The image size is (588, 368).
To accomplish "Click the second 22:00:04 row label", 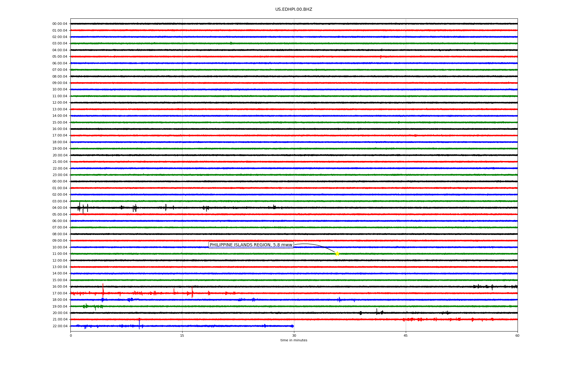I will pyautogui.click(x=60, y=326).
